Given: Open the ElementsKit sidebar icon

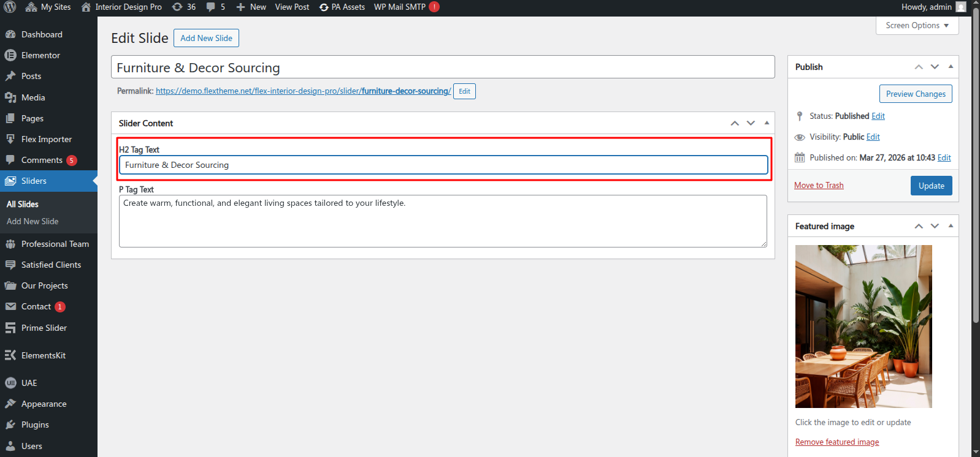Looking at the screenshot, I should click(x=10, y=355).
